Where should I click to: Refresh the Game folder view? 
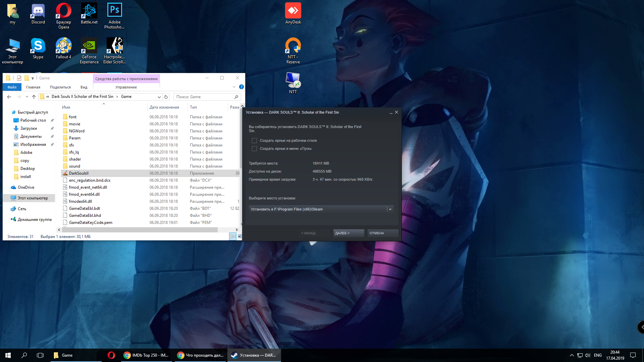click(x=166, y=97)
